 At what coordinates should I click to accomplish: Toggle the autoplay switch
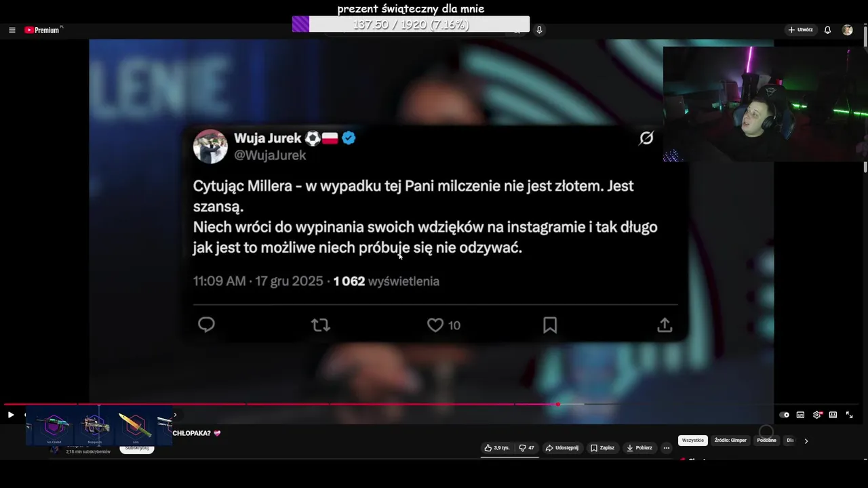coord(784,415)
